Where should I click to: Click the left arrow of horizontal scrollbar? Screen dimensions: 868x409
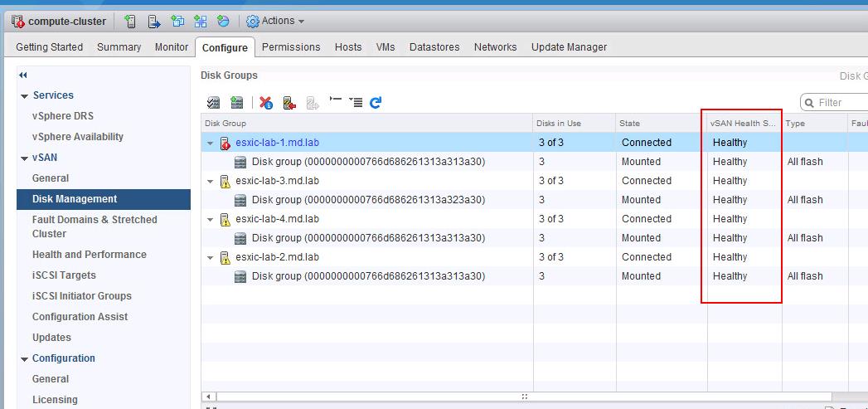tap(208, 397)
